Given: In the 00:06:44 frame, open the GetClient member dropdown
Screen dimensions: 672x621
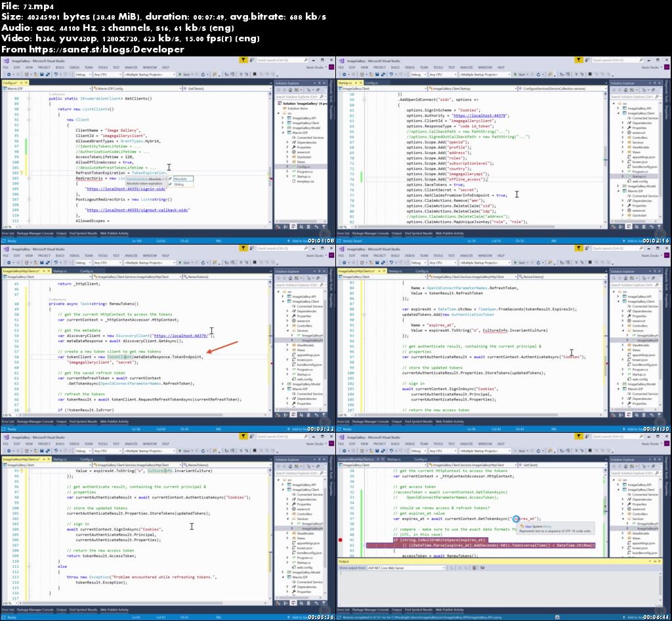Looking at the screenshot, I should 564,465.
